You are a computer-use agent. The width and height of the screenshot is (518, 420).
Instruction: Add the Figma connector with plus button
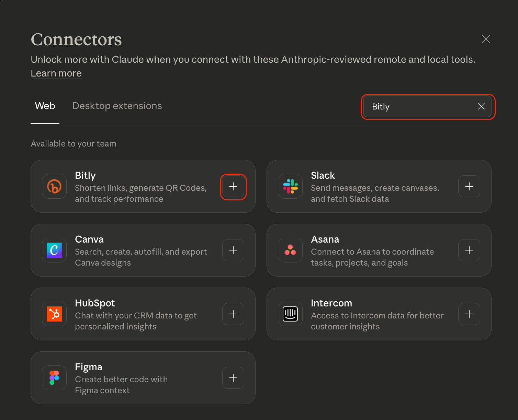[x=233, y=378]
